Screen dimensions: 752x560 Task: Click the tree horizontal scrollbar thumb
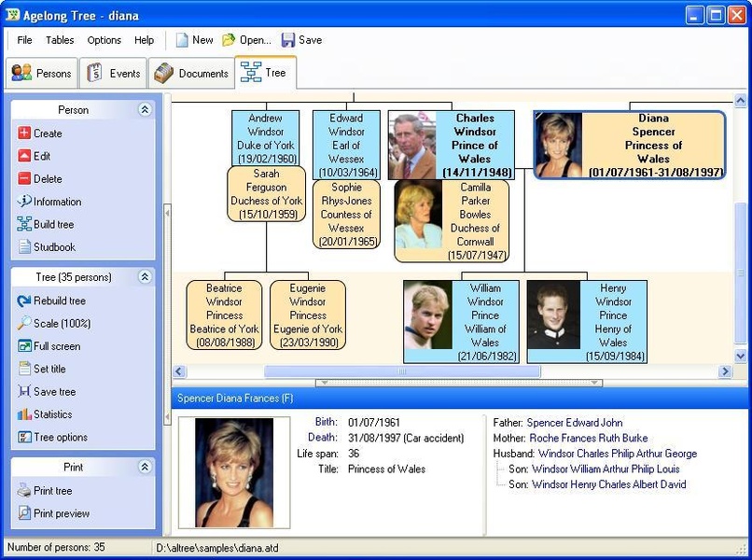click(x=402, y=371)
